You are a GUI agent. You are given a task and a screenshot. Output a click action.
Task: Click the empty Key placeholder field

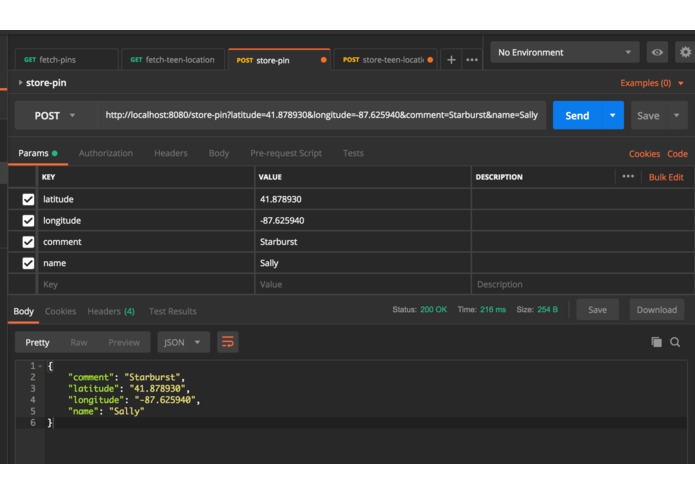point(146,284)
